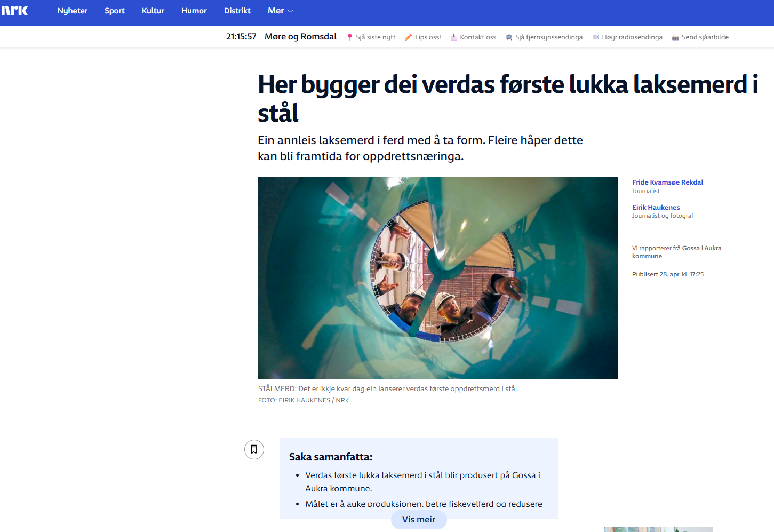
Task: Click the clock time 21:15:57
Action: pyautogui.click(x=241, y=37)
